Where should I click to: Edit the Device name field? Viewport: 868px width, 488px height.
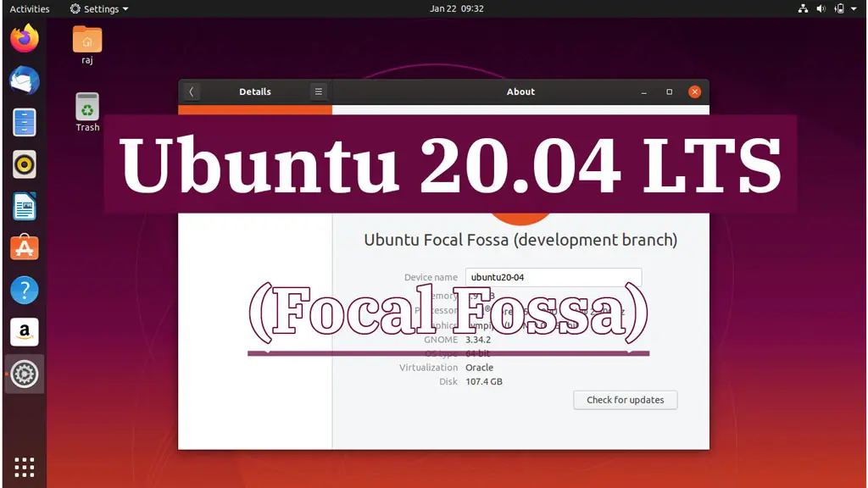click(554, 277)
